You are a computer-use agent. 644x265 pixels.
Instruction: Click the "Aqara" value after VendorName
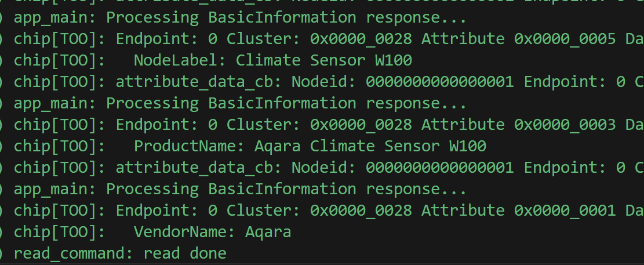[268, 232]
